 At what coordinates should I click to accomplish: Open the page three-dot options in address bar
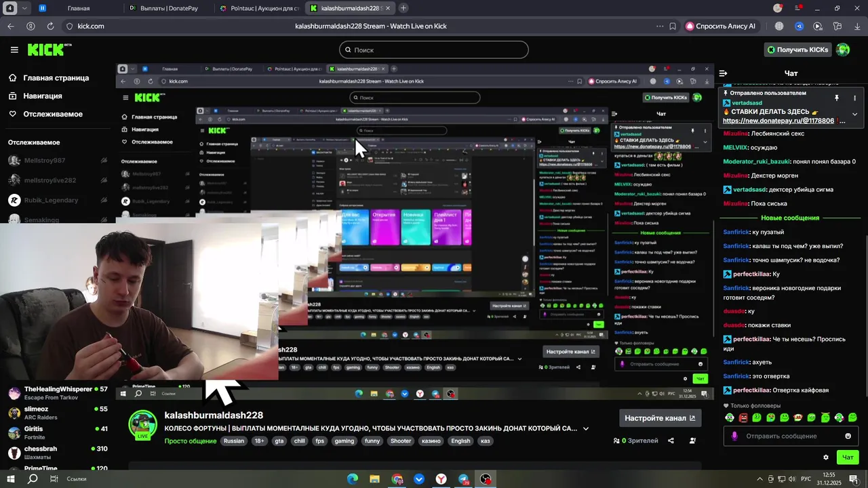[660, 26]
